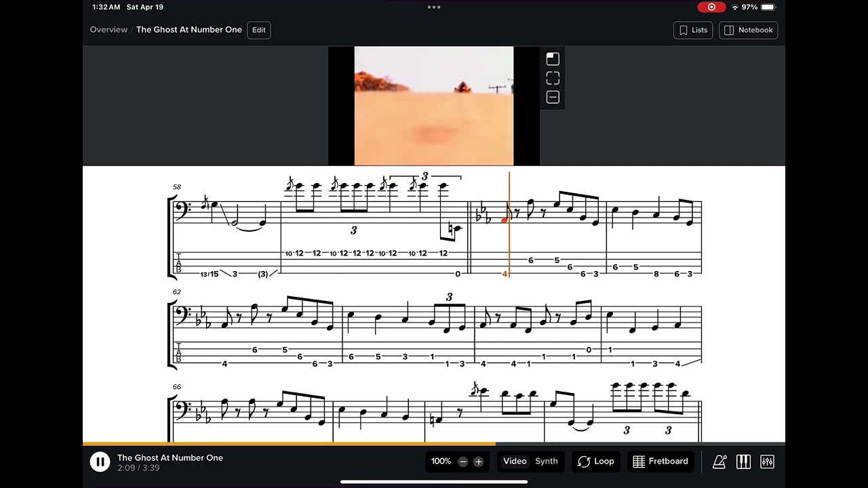Tap the battery status icon
This screenshot has height=488, width=868.
click(768, 7)
